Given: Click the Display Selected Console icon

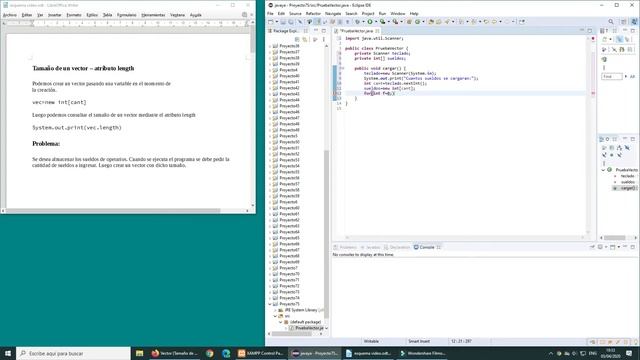Looking at the screenshot, I should (600, 247).
